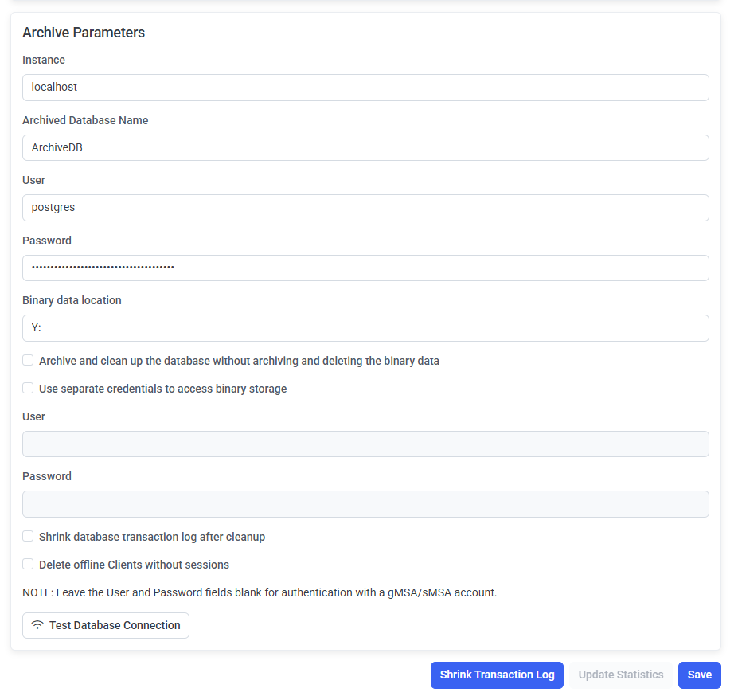
Task: Toggle Shrink database transaction log after cleanup
Action: click(28, 537)
